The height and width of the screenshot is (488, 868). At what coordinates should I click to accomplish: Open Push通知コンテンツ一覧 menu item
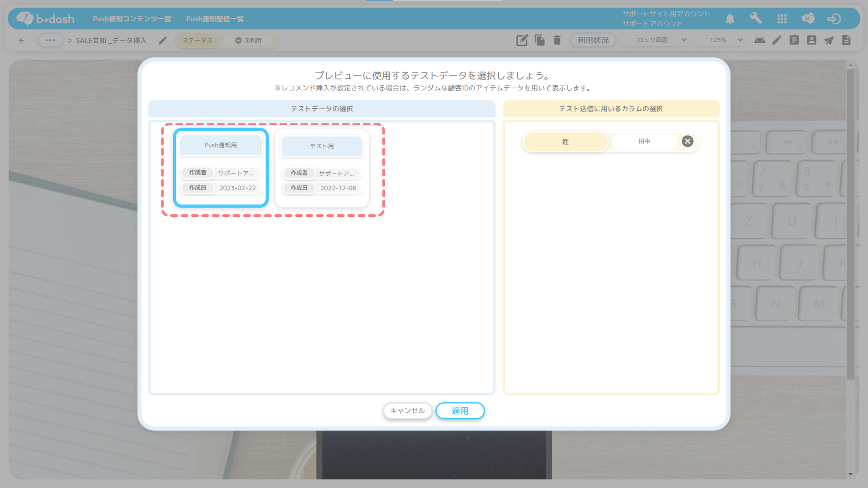coord(132,19)
